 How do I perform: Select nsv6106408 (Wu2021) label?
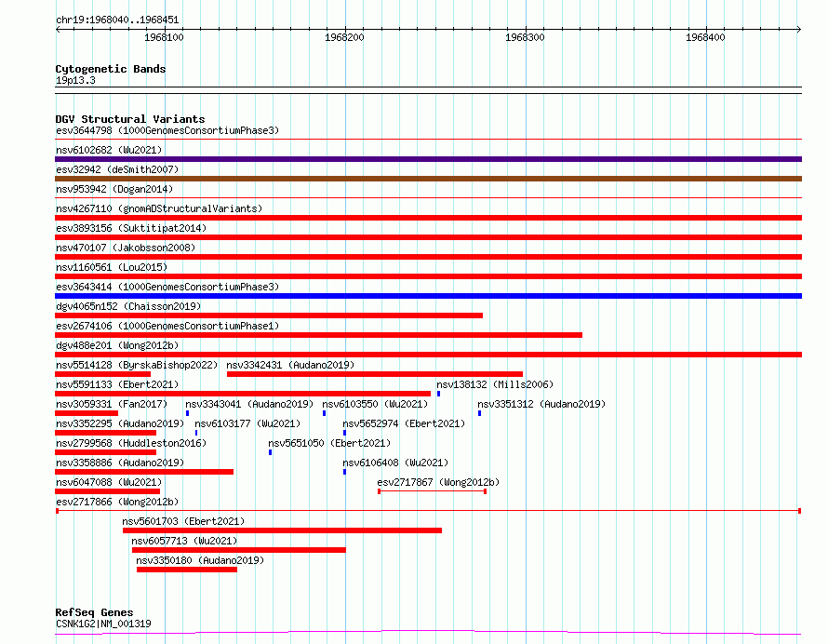tap(395, 463)
